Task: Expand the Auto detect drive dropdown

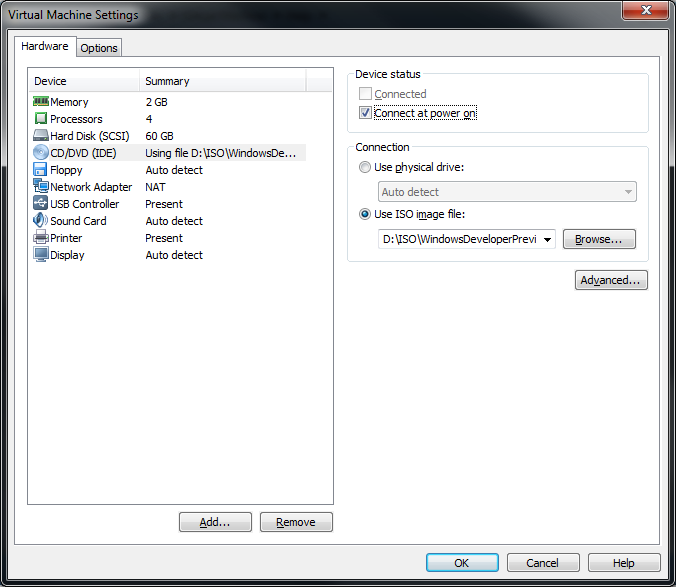Action: [x=507, y=192]
